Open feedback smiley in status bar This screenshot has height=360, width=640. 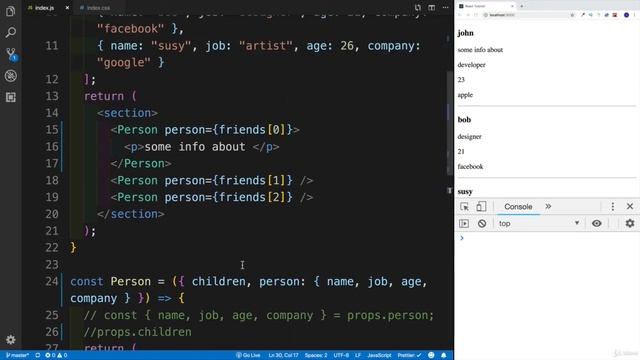[x=431, y=355]
